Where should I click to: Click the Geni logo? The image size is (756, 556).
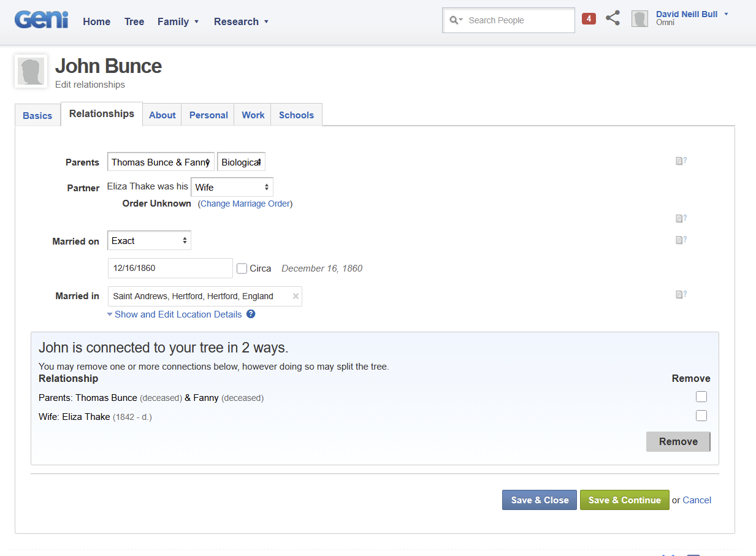click(x=42, y=20)
